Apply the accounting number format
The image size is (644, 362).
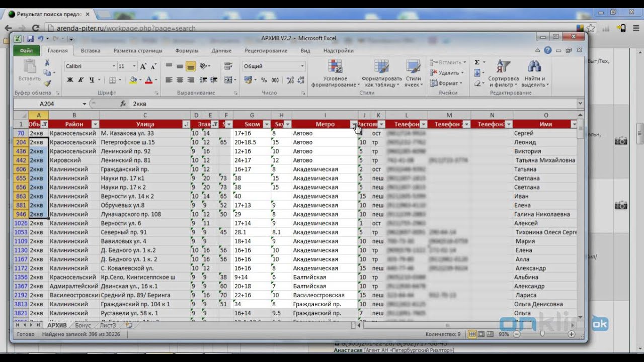(248, 80)
